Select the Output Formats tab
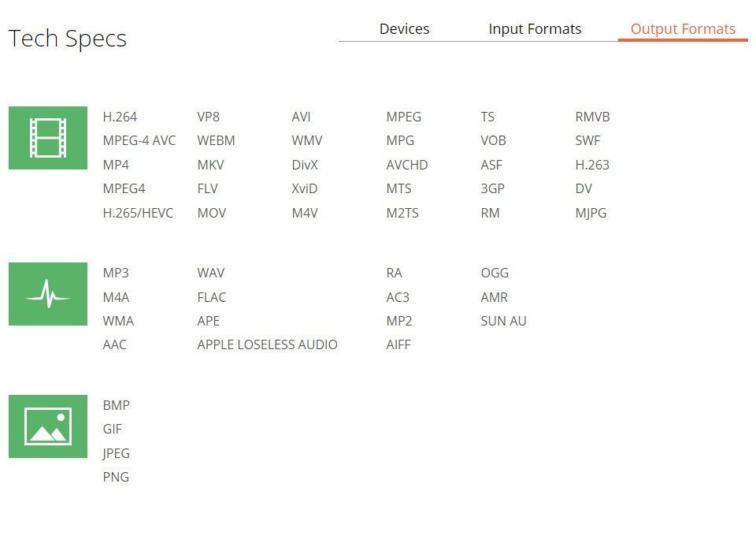This screenshot has height=536, width=756. pyautogui.click(x=683, y=29)
